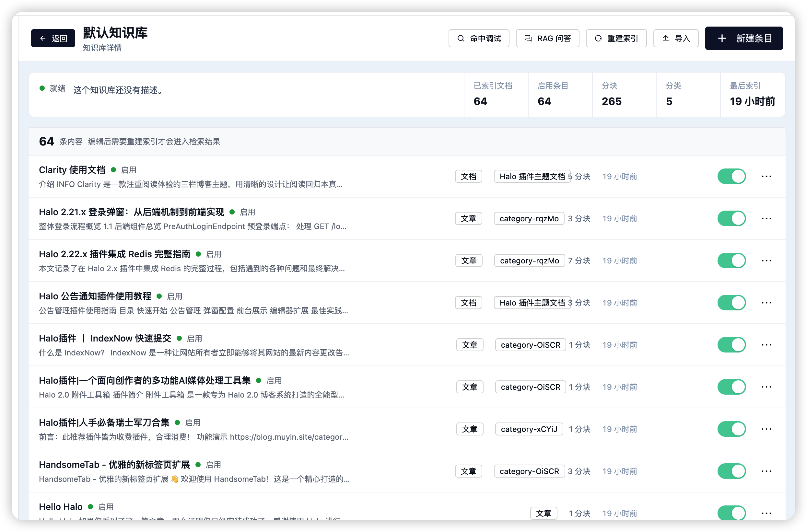
Task: Open the Hello Halo entry title
Action: 60,506
